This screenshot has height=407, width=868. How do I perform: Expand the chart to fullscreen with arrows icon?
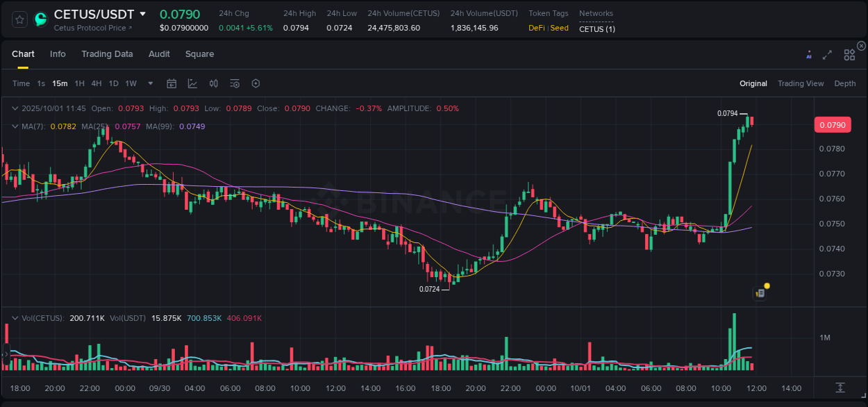[827, 54]
